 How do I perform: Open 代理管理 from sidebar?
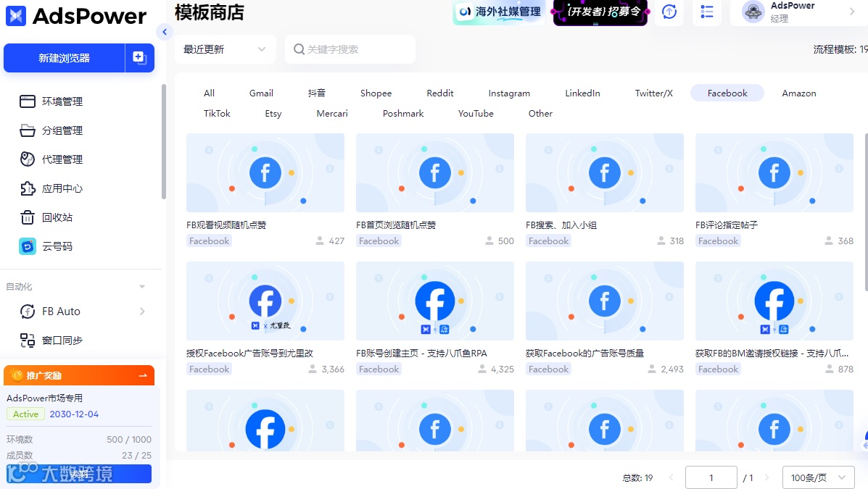coord(62,159)
